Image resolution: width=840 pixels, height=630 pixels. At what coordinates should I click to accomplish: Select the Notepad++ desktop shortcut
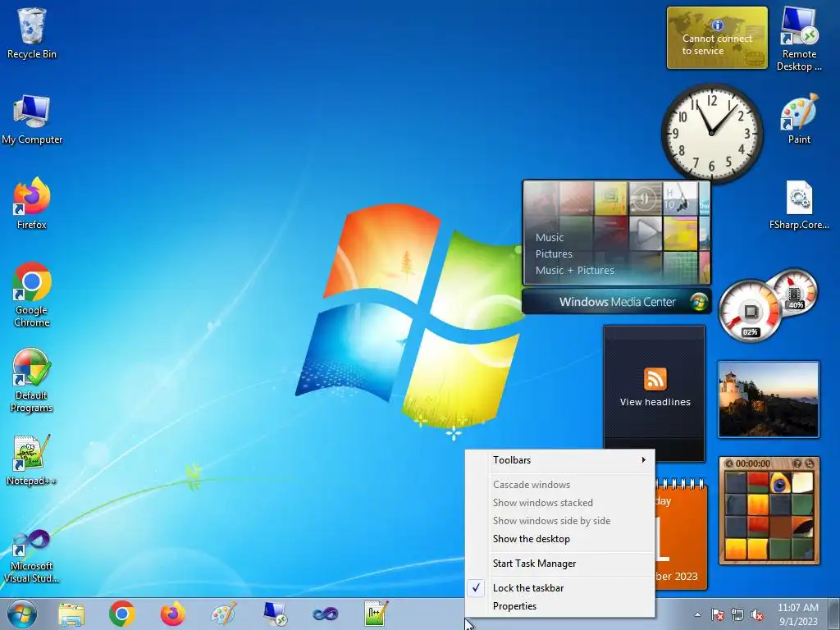(x=32, y=459)
